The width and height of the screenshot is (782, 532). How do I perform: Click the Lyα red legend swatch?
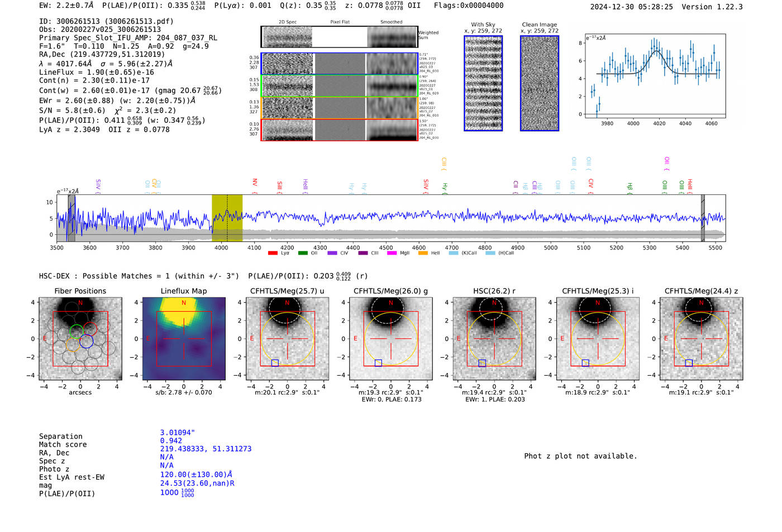tap(273, 253)
